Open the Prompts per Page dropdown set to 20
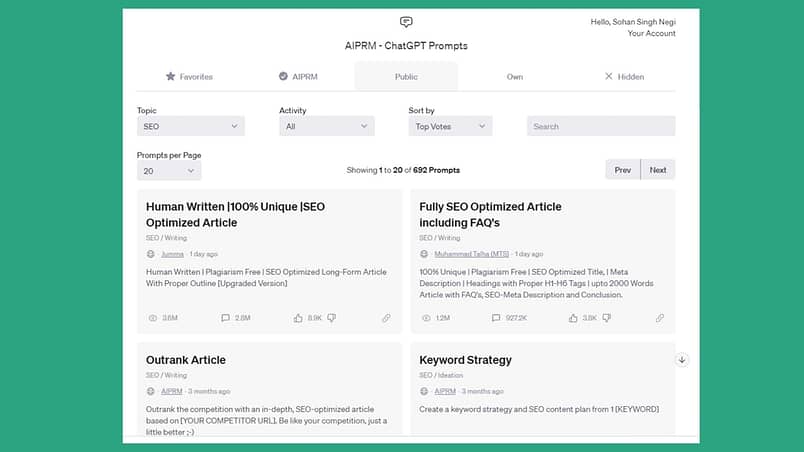 coord(169,171)
